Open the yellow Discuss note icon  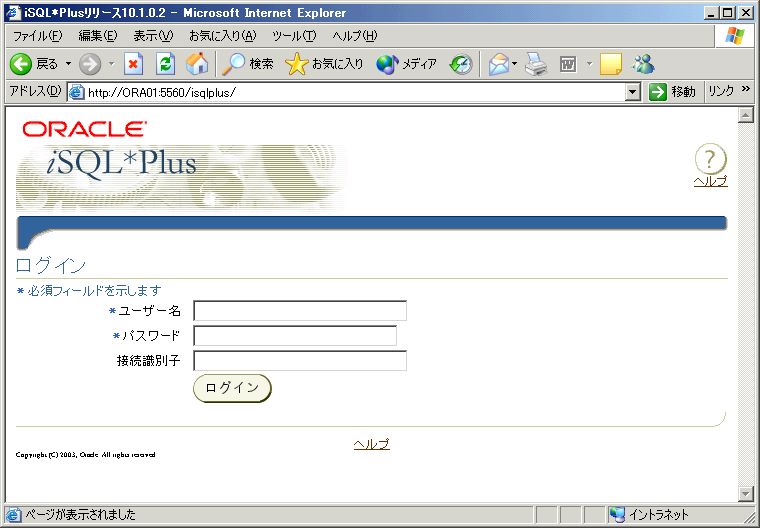(x=611, y=64)
